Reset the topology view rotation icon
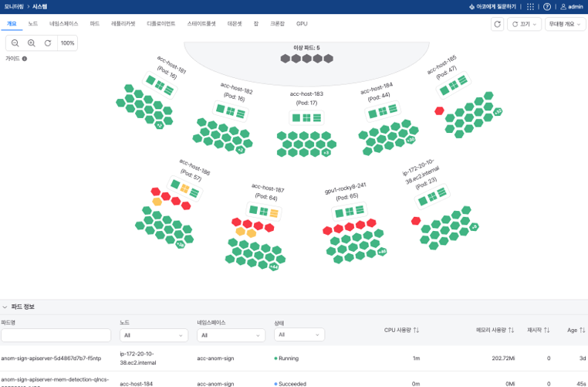The width and height of the screenshot is (588, 387). tap(48, 43)
